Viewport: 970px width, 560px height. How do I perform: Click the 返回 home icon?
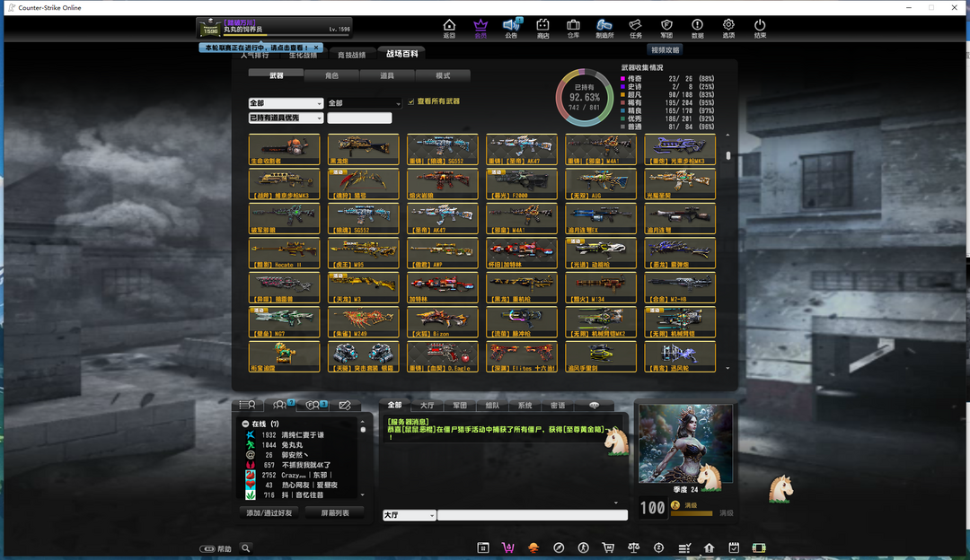449,28
